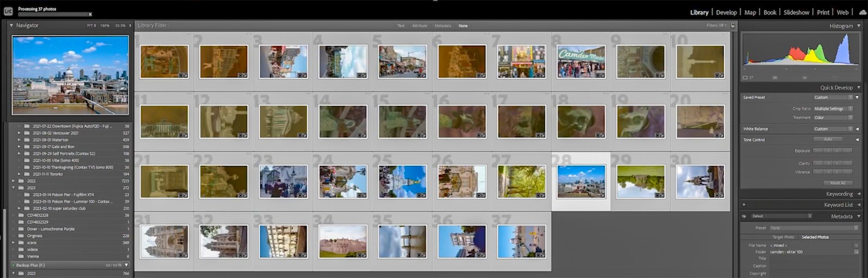
Task: Open folder 2021-11-11 Toronto
Action: point(48,174)
